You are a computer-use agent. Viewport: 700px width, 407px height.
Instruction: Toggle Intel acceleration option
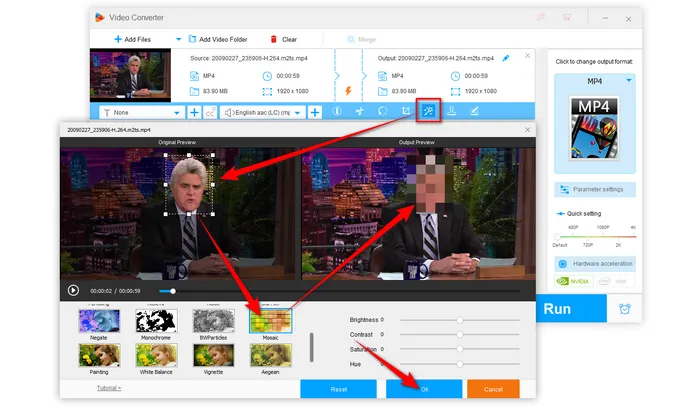pyautogui.click(x=615, y=281)
